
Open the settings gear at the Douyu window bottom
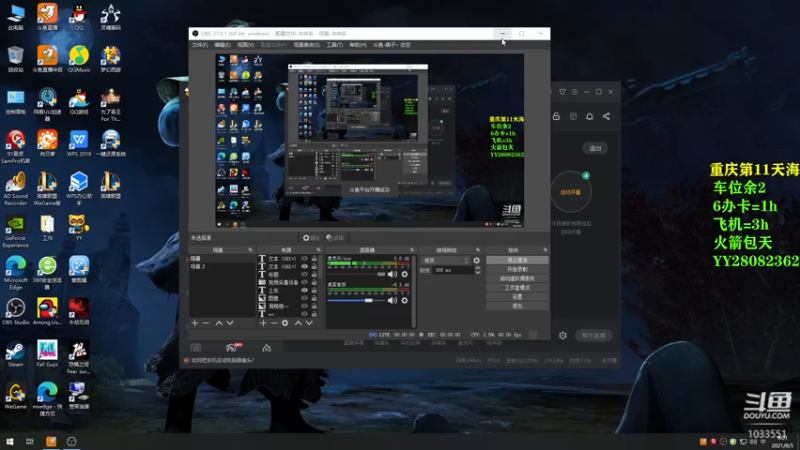[x=563, y=335]
